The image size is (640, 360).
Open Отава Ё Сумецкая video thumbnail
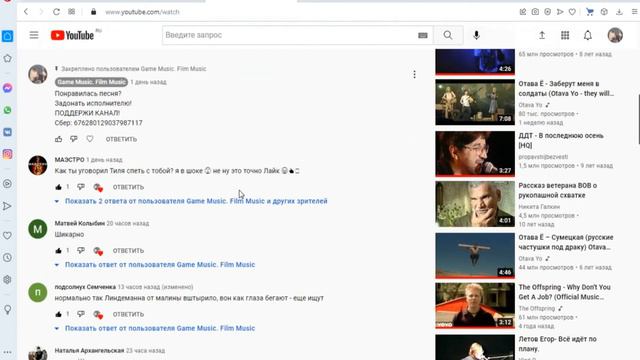(x=475, y=256)
